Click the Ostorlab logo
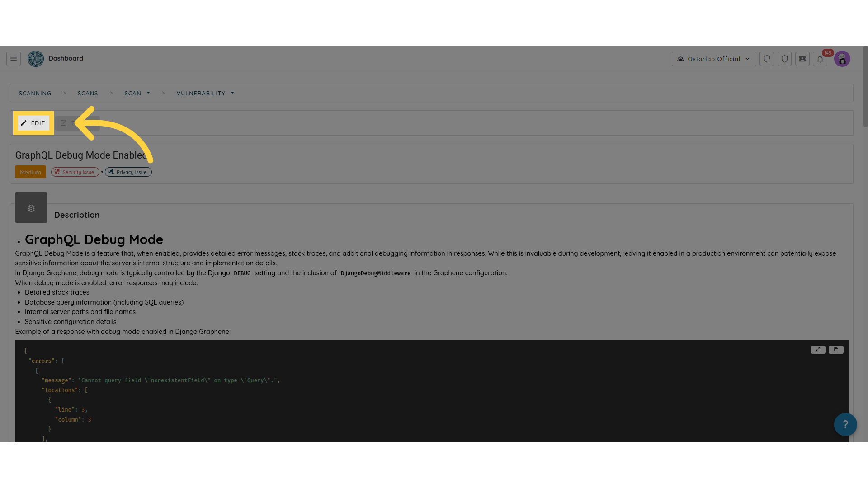Viewport: 868px width, 488px height. point(36,59)
